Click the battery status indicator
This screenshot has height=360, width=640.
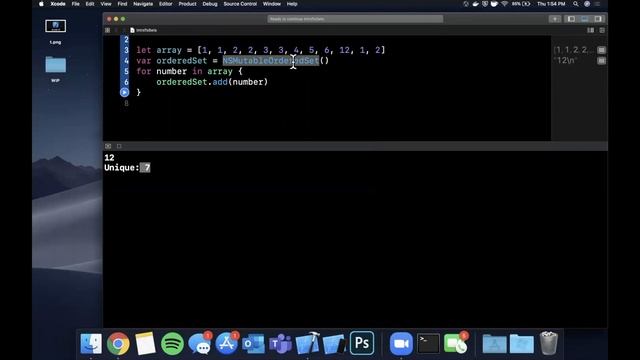click(522, 4)
